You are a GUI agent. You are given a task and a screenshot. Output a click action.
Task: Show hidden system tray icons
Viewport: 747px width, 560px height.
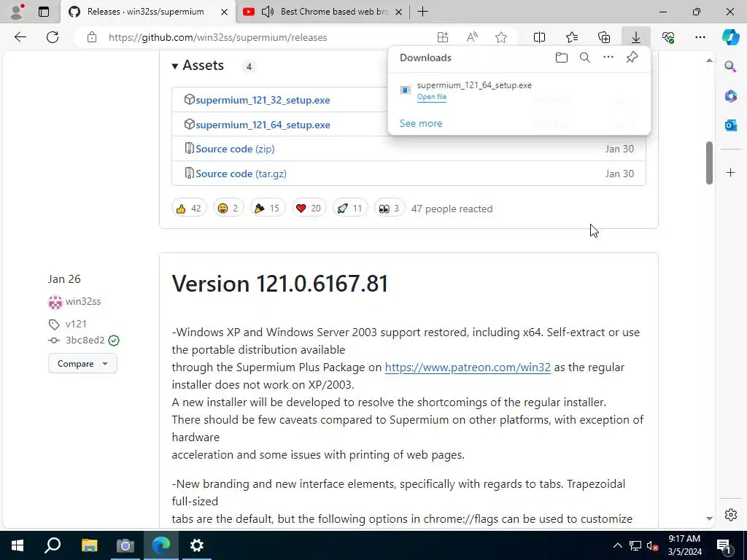coord(617,545)
